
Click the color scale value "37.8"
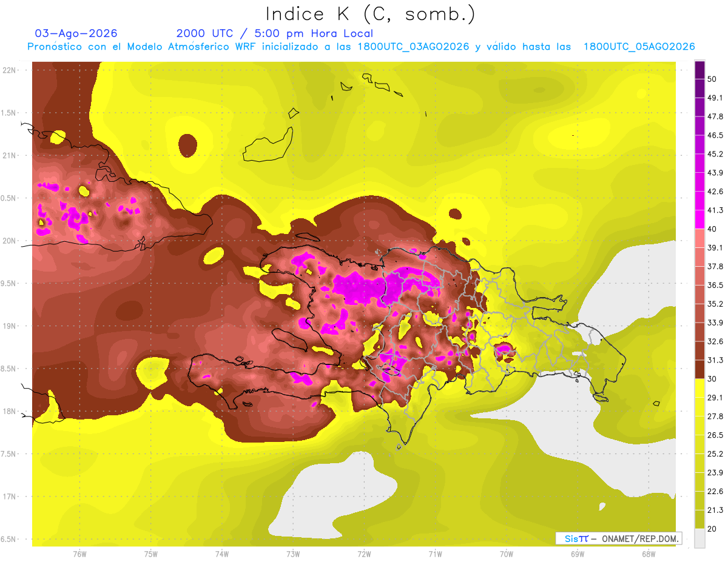(x=715, y=266)
